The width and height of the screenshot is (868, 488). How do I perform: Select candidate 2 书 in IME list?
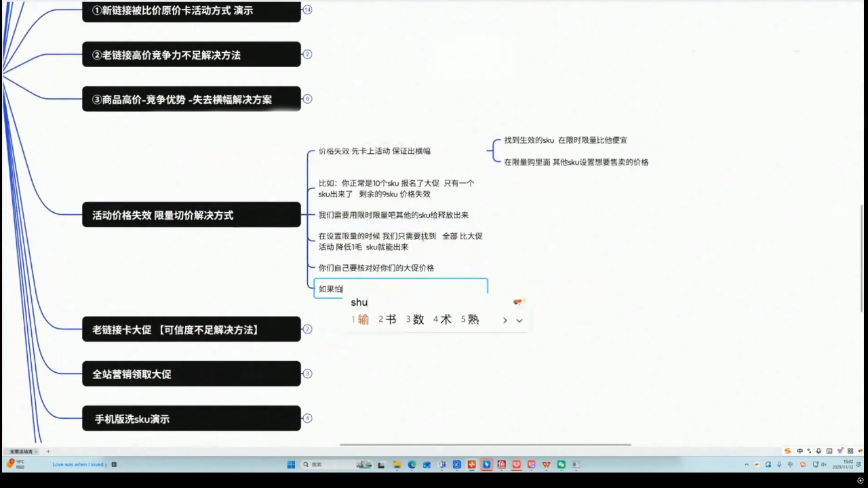click(387, 319)
